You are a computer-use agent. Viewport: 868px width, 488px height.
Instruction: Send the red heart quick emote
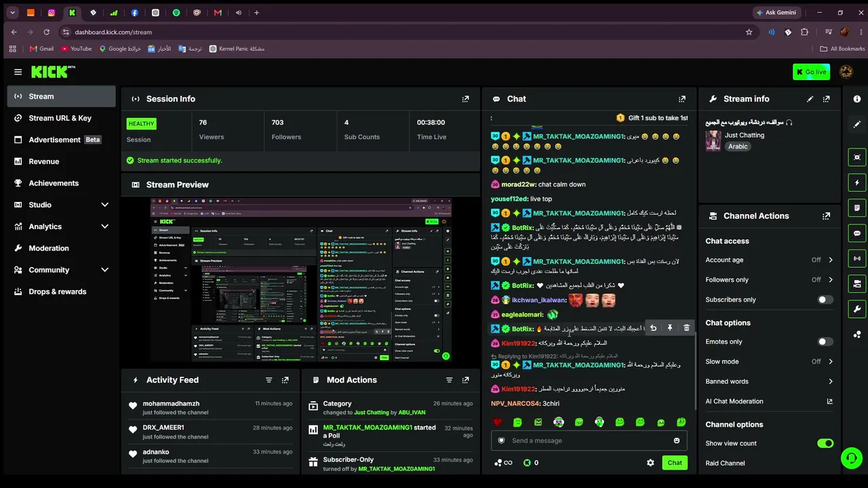pyautogui.click(x=497, y=422)
